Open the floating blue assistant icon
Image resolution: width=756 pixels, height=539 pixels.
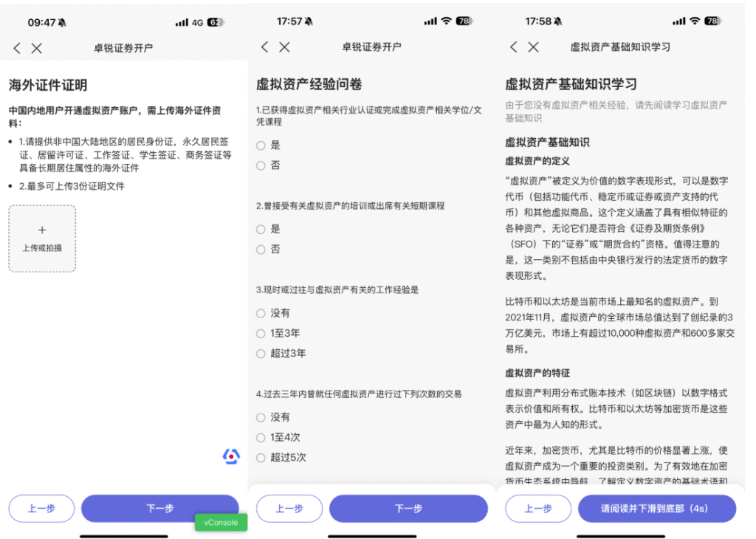pyautogui.click(x=231, y=456)
